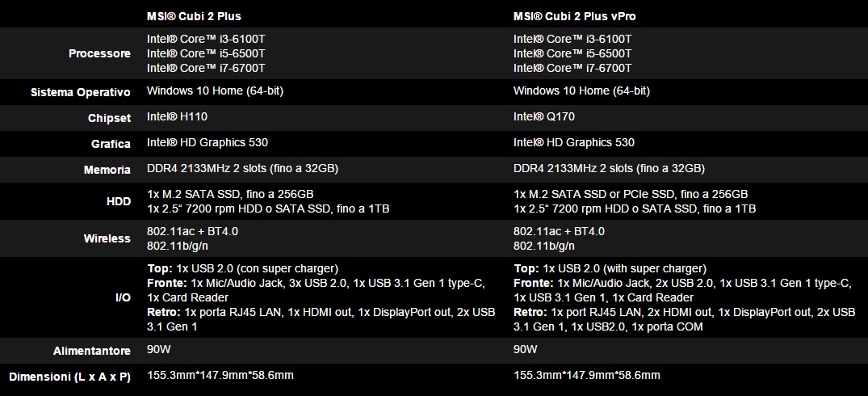Click the Dimensioni (L x A x P) label
The width and height of the screenshot is (868, 396).
click(x=69, y=377)
